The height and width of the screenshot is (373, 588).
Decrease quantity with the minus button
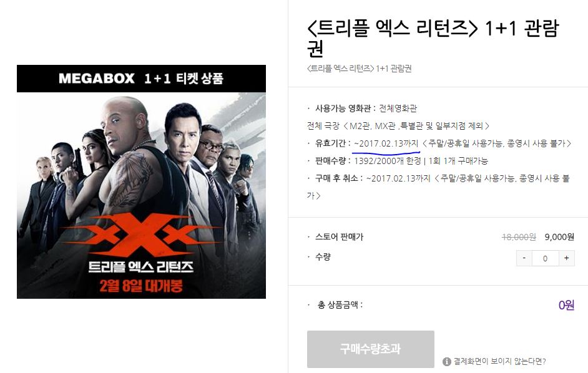[x=524, y=258]
